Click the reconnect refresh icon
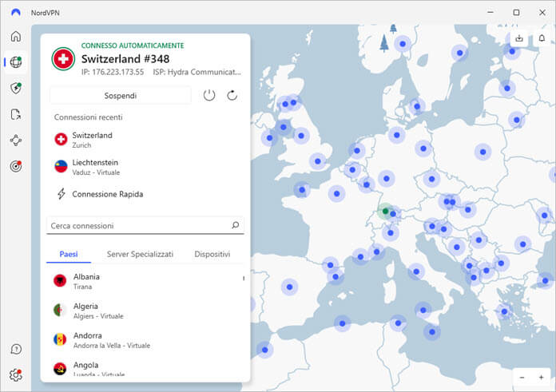 (x=232, y=95)
